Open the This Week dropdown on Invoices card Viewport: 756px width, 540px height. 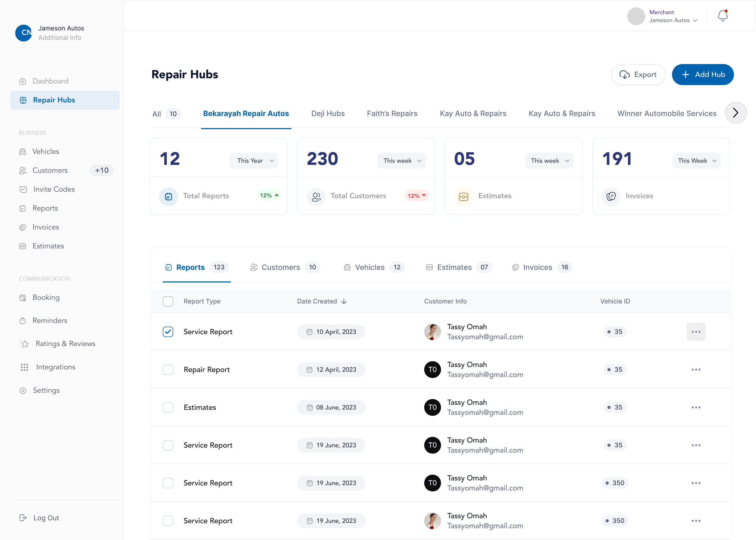point(696,161)
